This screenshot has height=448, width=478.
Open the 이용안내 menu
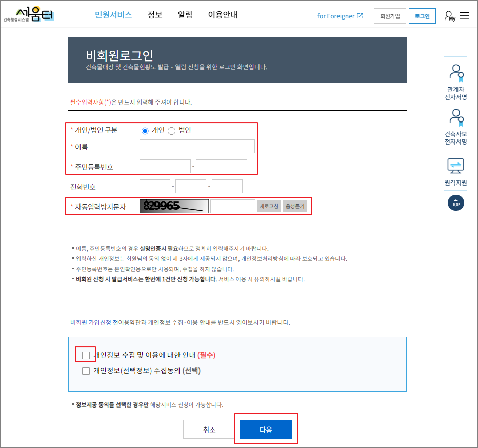tap(223, 15)
